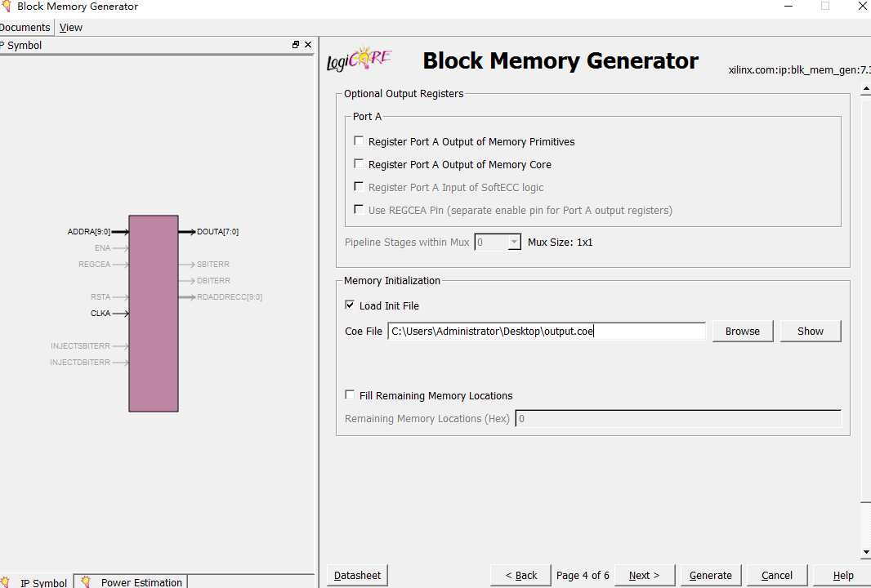Enable Register Port A Output of Memory Core
871x588 pixels.
click(359, 164)
